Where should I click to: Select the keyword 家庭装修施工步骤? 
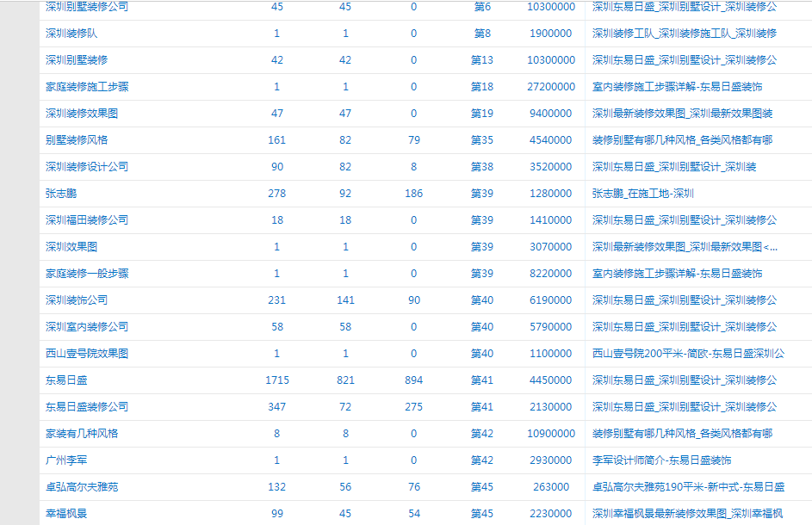tap(87, 87)
